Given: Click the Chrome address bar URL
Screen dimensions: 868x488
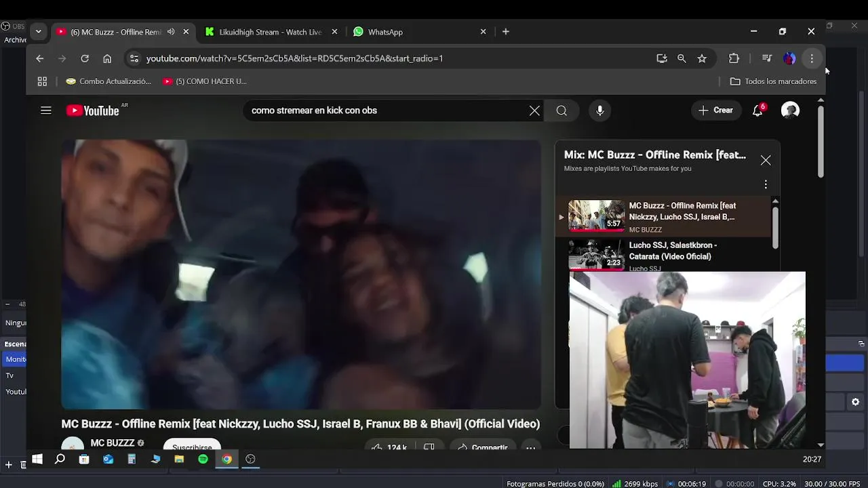Looking at the screenshot, I should [x=294, y=58].
